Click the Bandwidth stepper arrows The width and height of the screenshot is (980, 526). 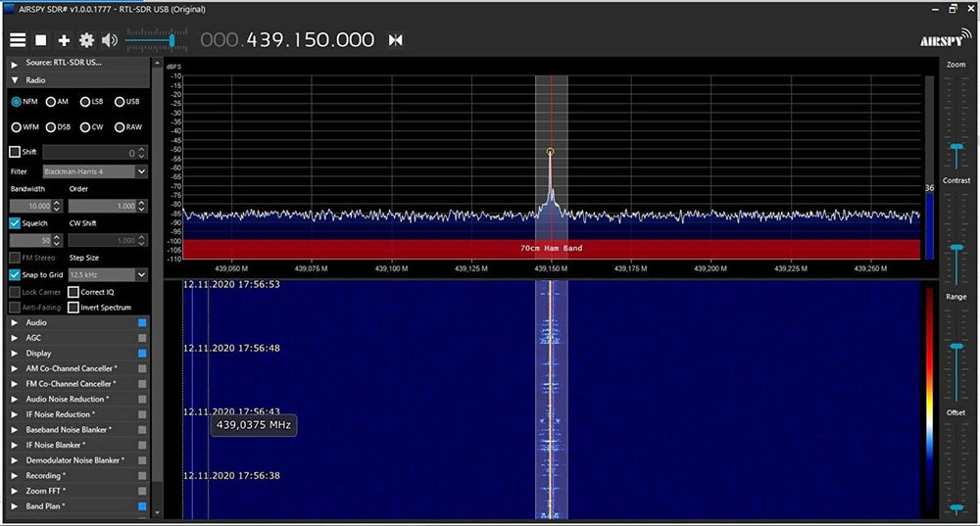[x=57, y=206]
